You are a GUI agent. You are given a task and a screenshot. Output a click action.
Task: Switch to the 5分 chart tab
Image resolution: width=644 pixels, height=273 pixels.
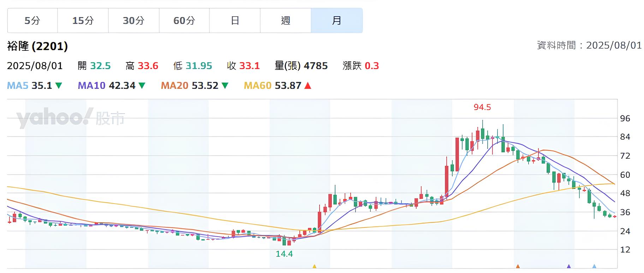point(32,20)
